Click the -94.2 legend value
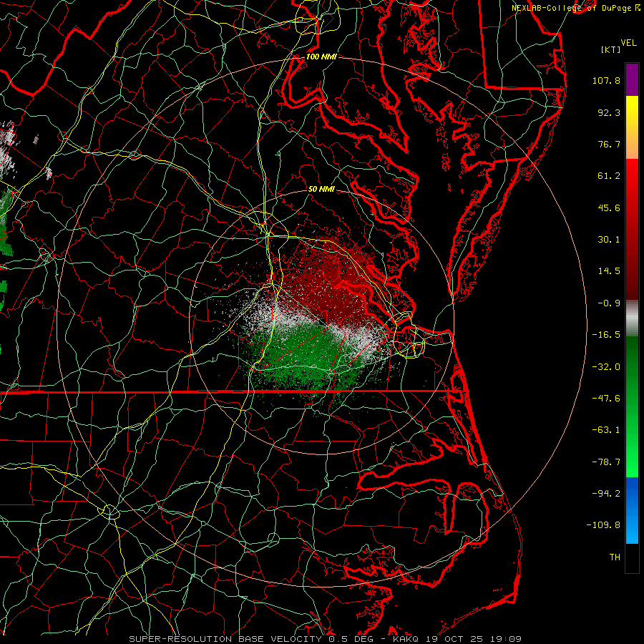The height and width of the screenshot is (644, 644). coord(606,493)
